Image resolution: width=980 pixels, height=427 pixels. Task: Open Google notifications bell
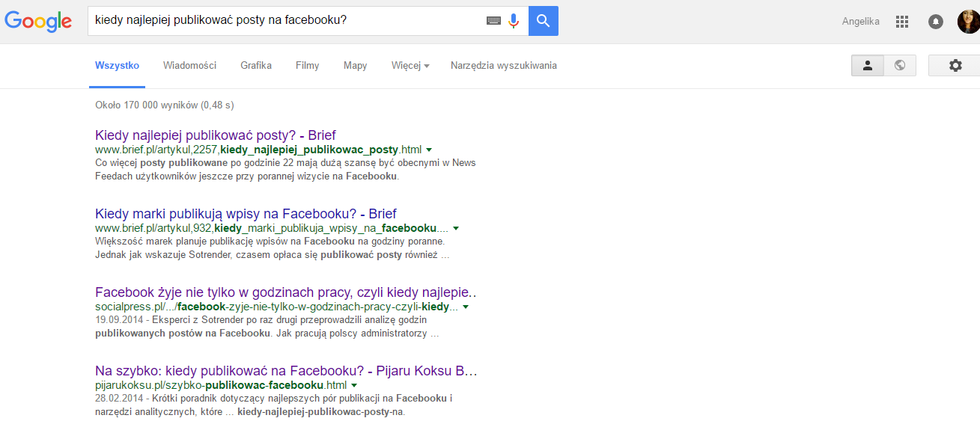(936, 22)
